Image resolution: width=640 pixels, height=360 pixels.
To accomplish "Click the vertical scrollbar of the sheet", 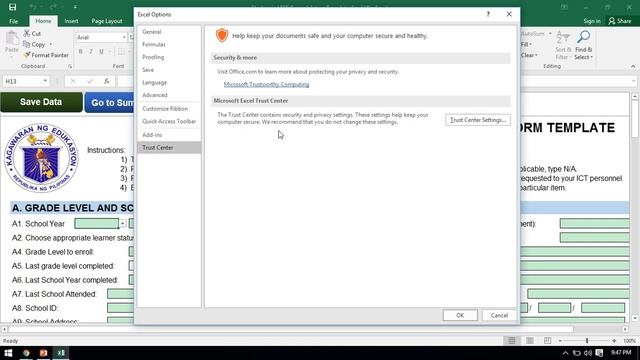I will [x=635, y=118].
